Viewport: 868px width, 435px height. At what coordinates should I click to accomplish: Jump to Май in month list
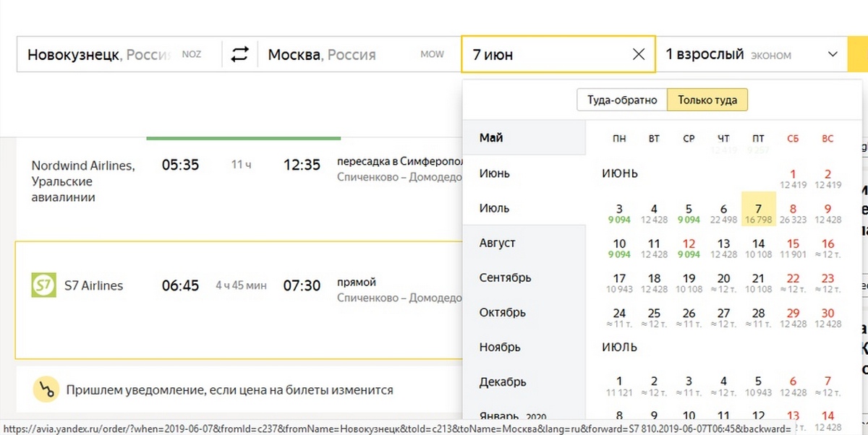(491, 138)
